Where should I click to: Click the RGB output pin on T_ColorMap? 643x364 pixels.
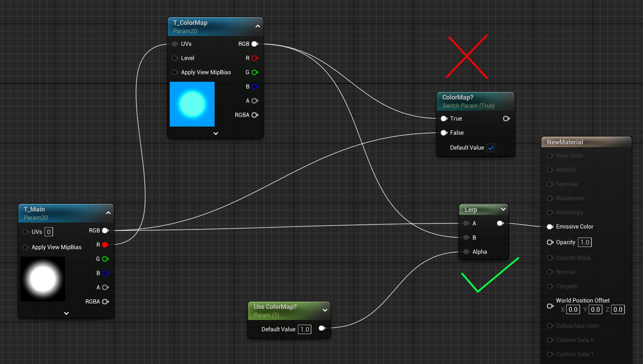coord(255,44)
